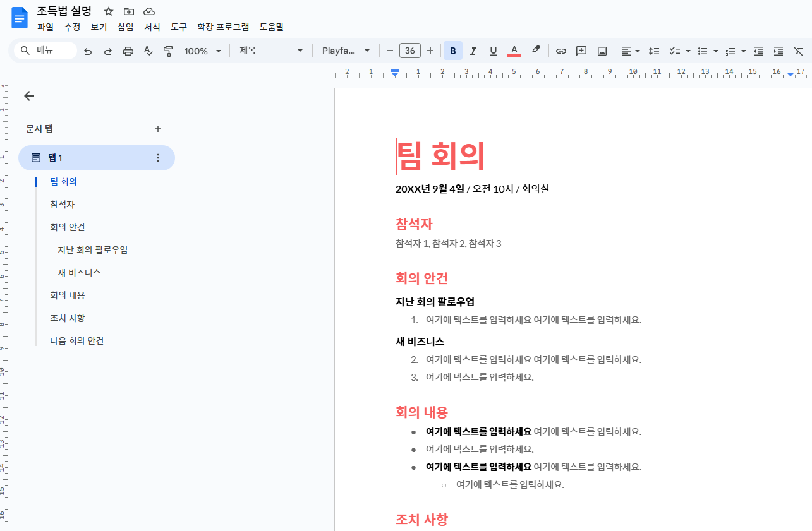Click the font size 36 field
Screen dimensions: 812x531
[x=410, y=51]
